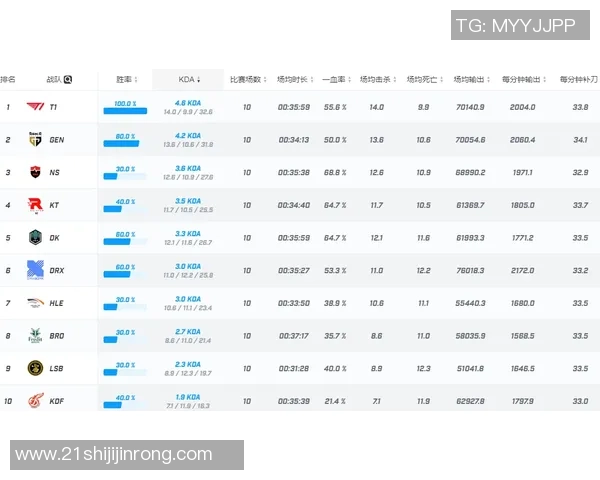600x480 pixels.
Task: Click the DRX team logo
Action: [x=34, y=271]
